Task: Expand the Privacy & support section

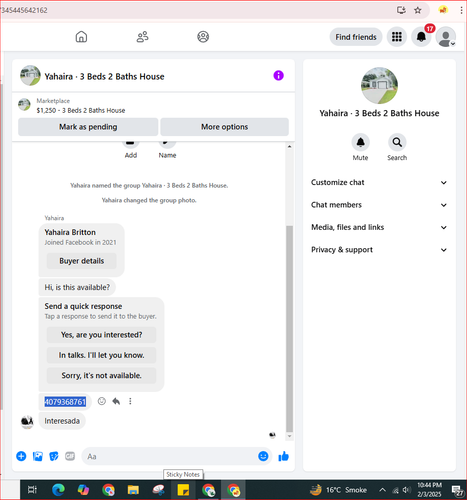Action: (x=379, y=250)
